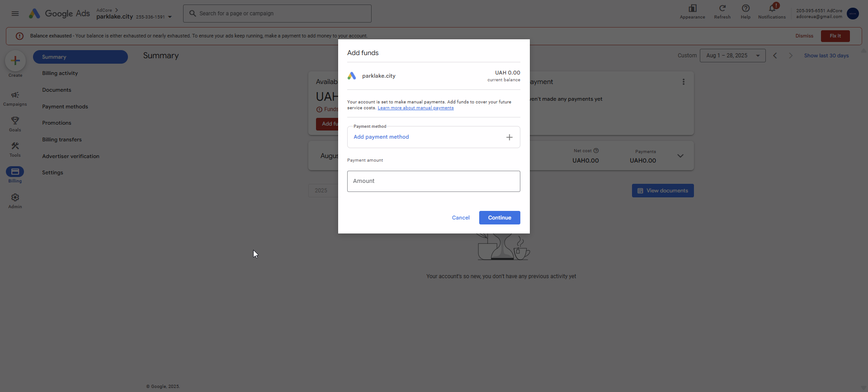Open Billing activity
Image resolution: width=868 pixels, height=392 pixels.
pos(60,73)
